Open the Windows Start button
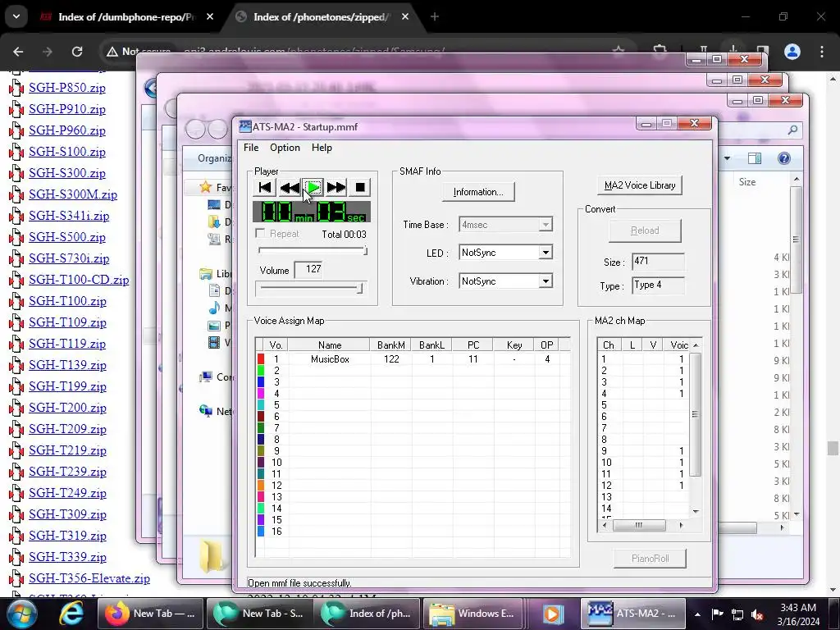This screenshot has width=840, height=630. point(21,614)
